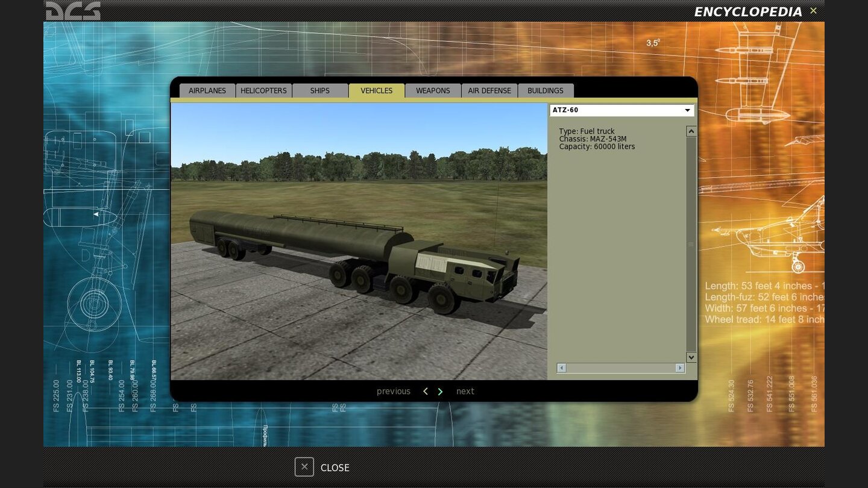Click the green right chevron next arrow
868x488 pixels.
pyautogui.click(x=440, y=392)
